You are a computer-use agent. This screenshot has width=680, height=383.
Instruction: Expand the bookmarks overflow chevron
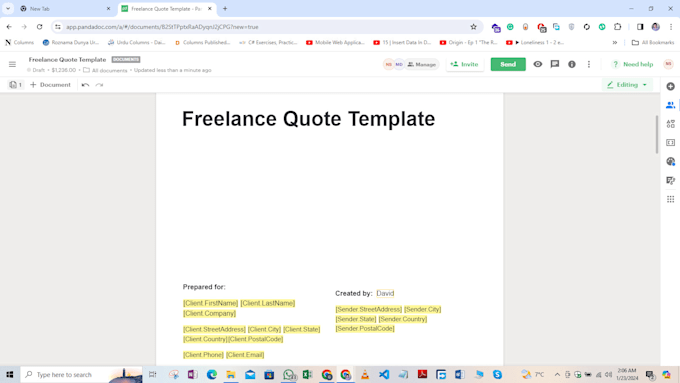click(615, 43)
